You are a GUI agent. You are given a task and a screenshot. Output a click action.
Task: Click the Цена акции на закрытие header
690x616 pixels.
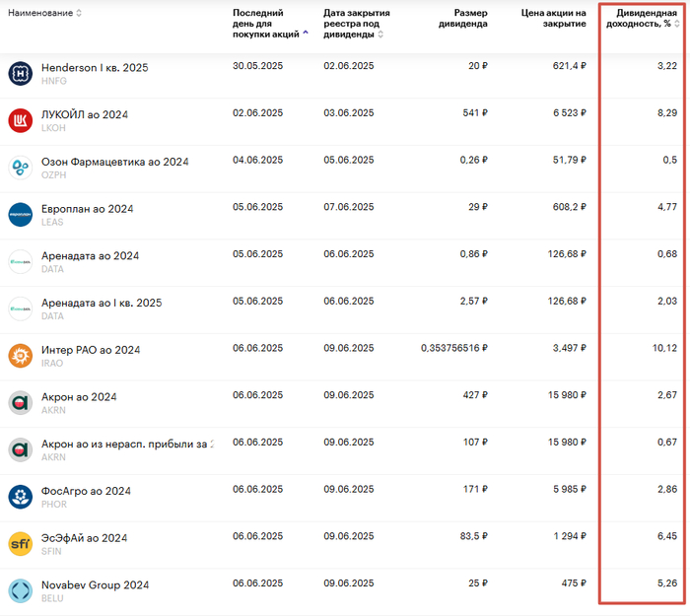(553, 19)
